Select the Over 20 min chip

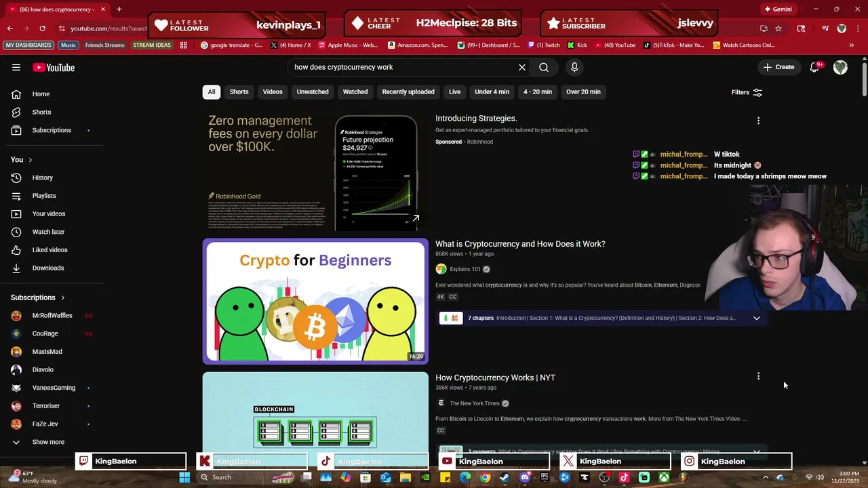(x=583, y=91)
